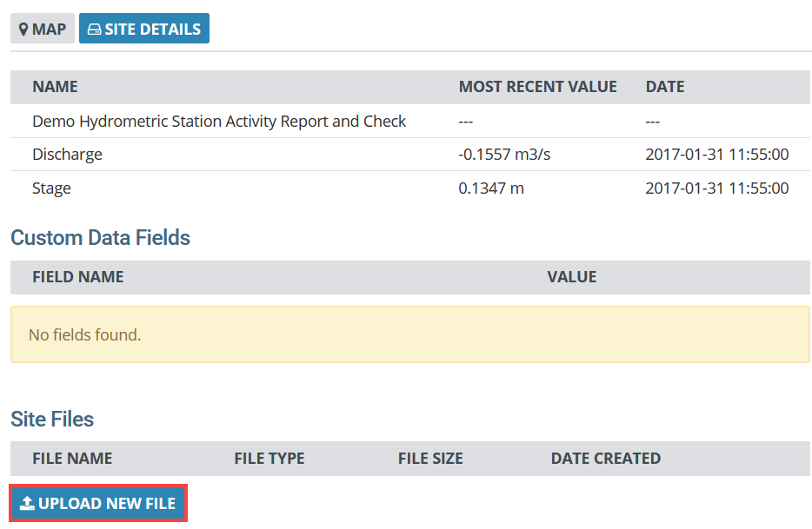Viewport: 812px width, 529px height.
Task: Click the DATE CREATED column header
Action: pos(606,459)
